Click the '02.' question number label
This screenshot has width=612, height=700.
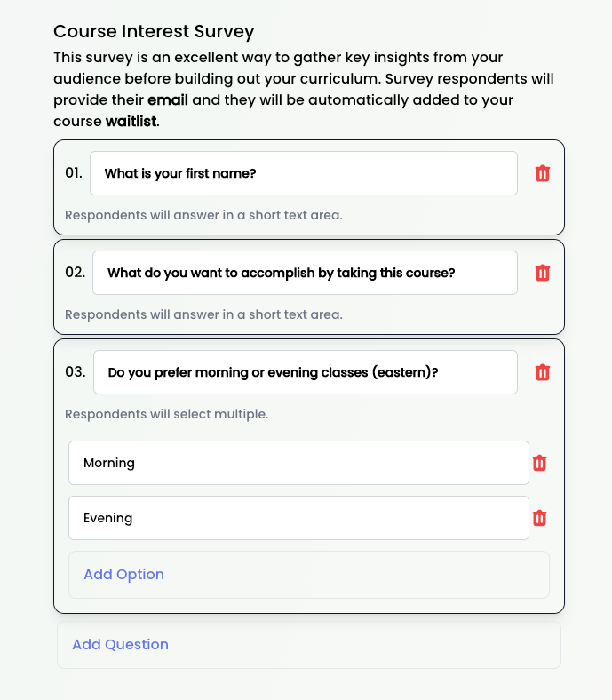(x=76, y=273)
